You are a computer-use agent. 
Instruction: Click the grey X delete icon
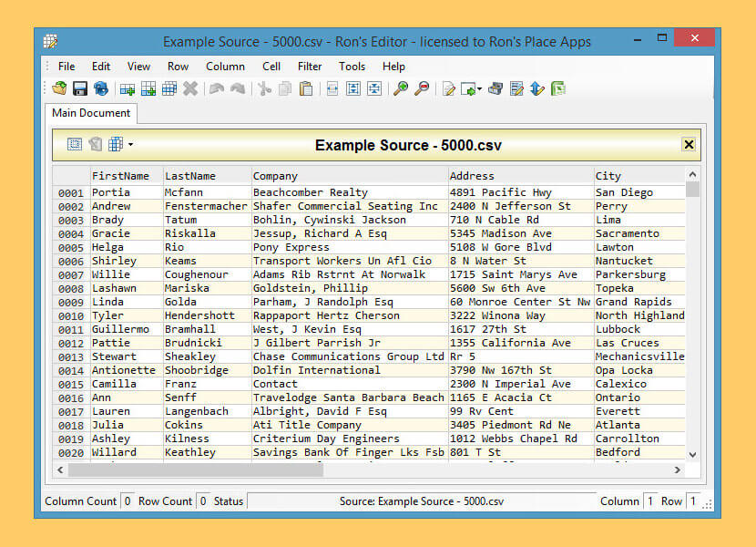[190, 88]
